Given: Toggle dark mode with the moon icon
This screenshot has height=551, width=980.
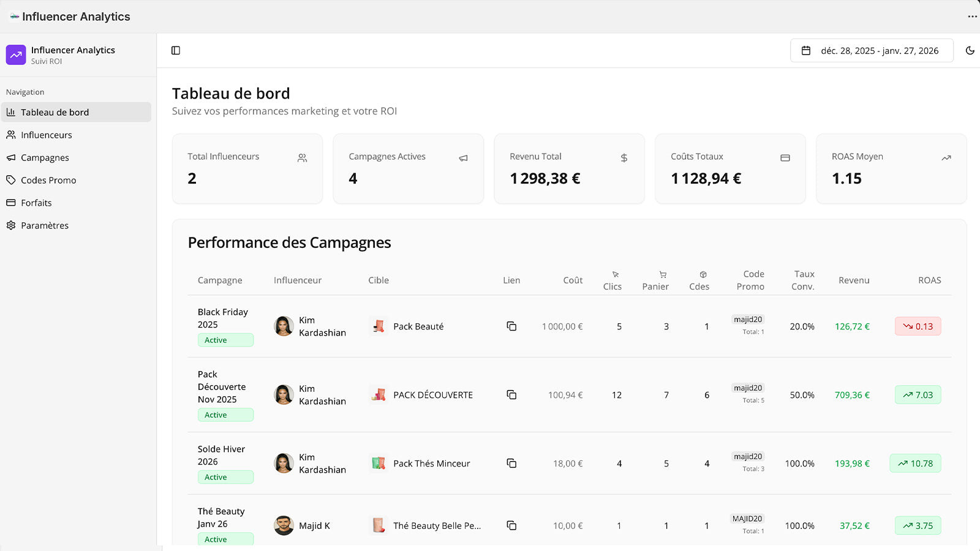Looking at the screenshot, I should click(970, 50).
